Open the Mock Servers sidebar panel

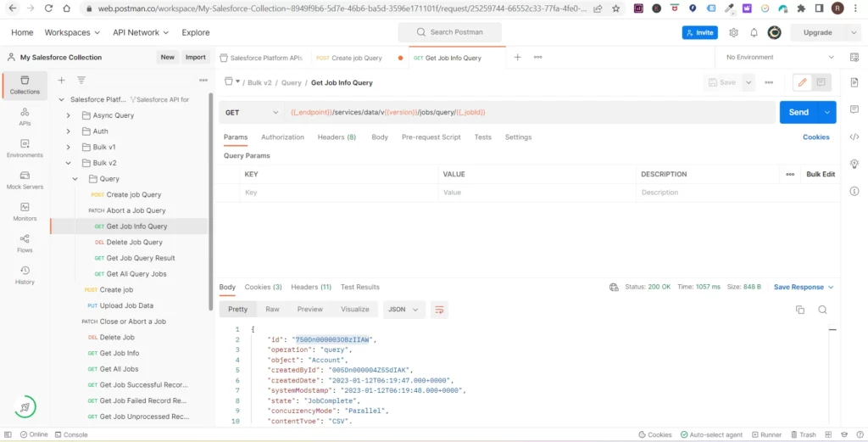25,180
